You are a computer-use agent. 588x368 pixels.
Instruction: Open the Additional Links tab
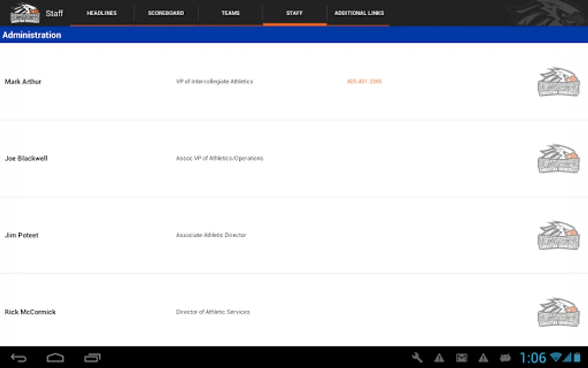pos(359,13)
